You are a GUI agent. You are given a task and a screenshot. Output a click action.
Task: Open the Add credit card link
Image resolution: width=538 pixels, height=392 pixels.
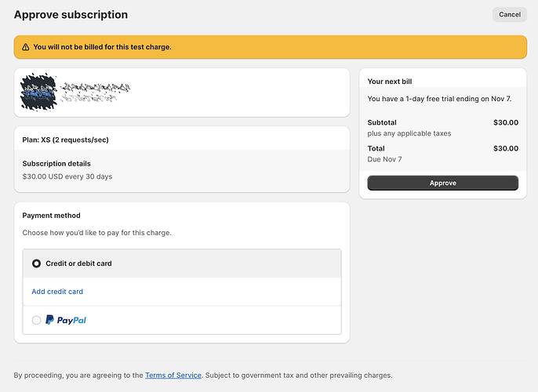[57, 292]
